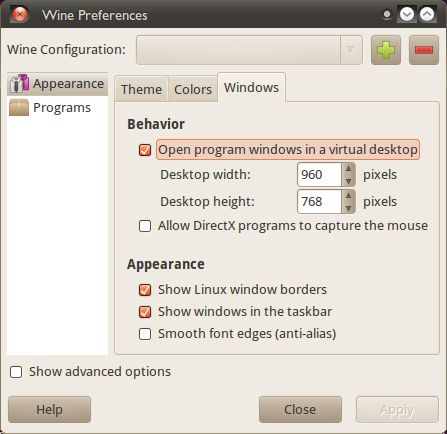This screenshot has width=447, height=434.
Task: Open Programs section in sidebar
Action: tap(57, 108)
